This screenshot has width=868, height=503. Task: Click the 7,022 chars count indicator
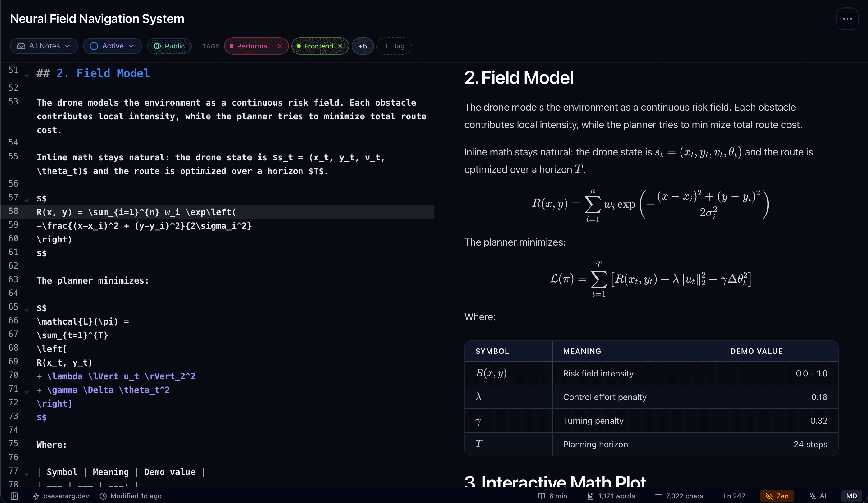(679, 496)
